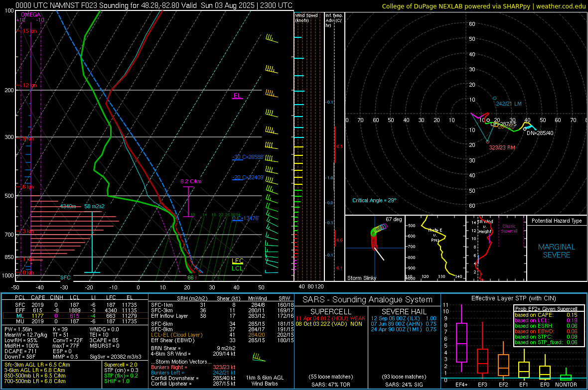588x390 pixels.
Task: Click the 67 deg slinky tilt value
Action: 394,219
